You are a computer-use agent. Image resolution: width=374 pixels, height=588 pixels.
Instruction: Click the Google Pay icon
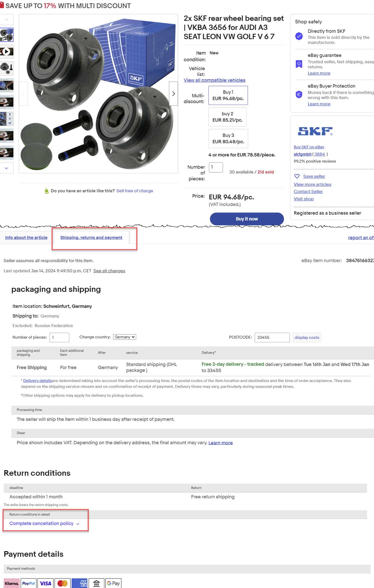click(113, 583)
